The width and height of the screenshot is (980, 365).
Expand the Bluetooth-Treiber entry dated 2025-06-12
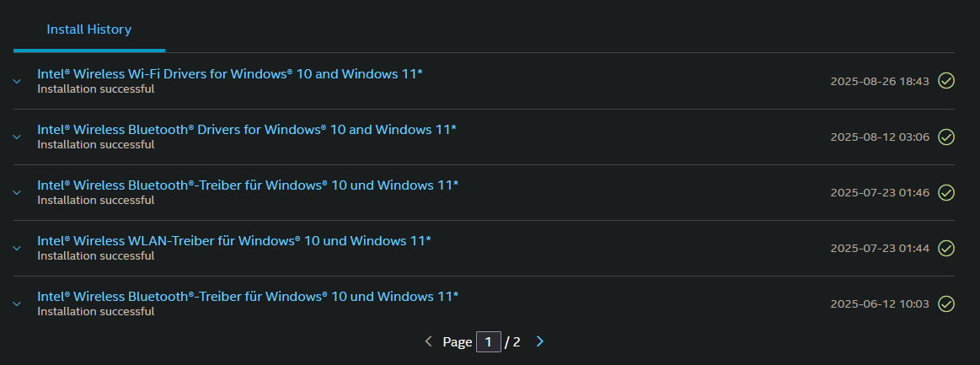coord(17,303)
